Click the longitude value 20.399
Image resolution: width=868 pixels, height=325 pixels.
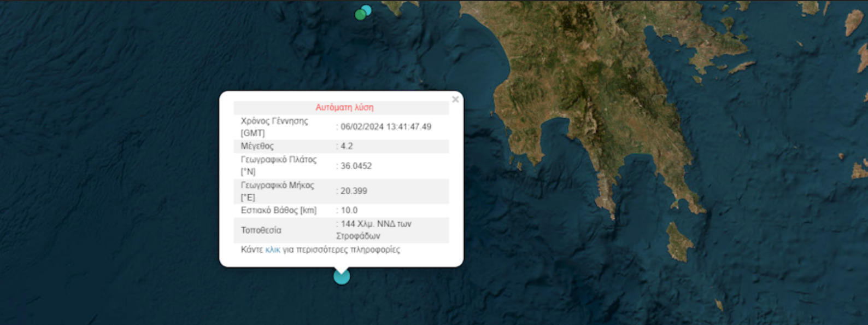point(354,191)
